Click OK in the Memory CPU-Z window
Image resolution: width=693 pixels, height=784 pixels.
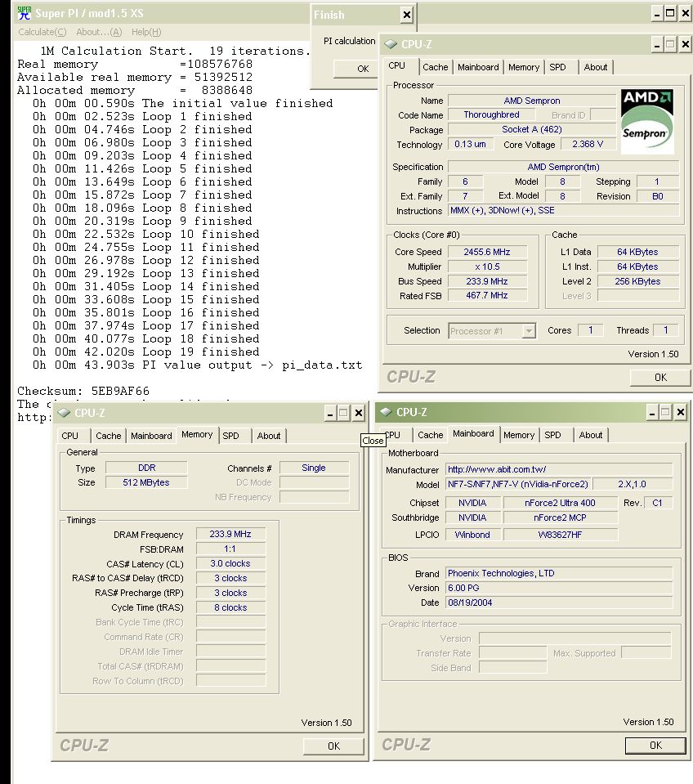[x=333, y=746]
